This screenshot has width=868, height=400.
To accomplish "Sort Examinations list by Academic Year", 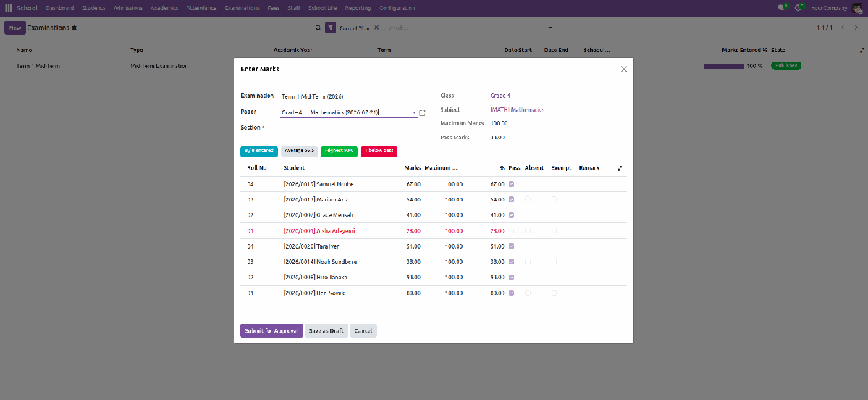I will tap(293, 51).
